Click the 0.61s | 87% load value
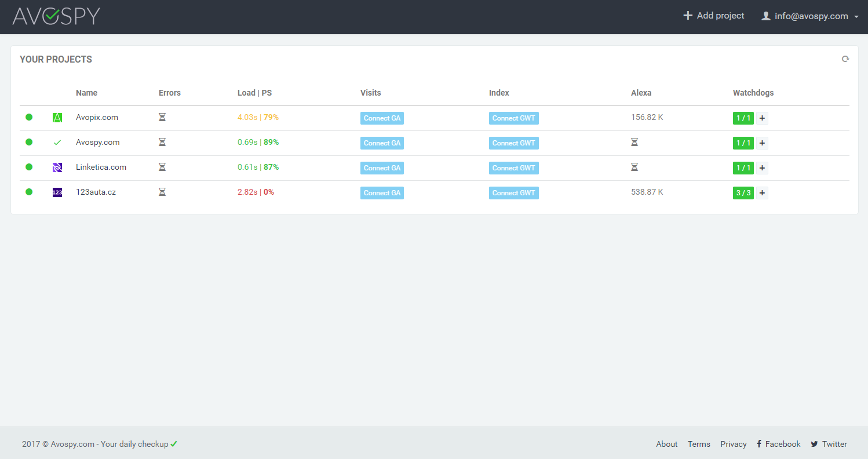This screenshot has width=868, height=459. click(x=258, y=167)
